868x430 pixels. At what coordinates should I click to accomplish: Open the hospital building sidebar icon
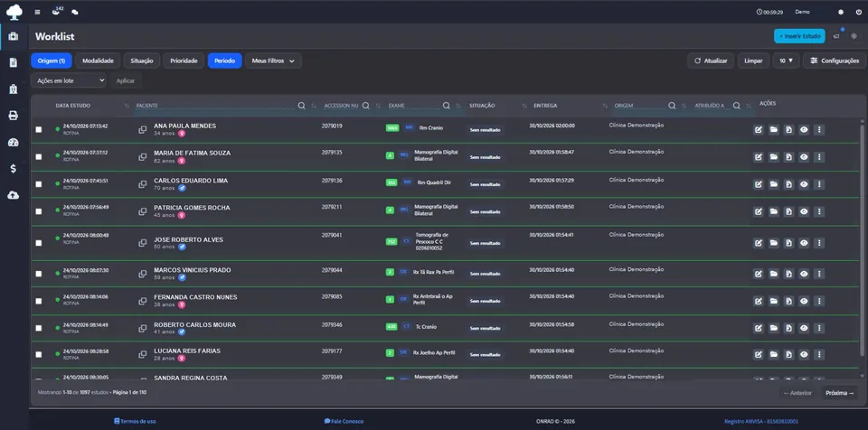point(14,89)
